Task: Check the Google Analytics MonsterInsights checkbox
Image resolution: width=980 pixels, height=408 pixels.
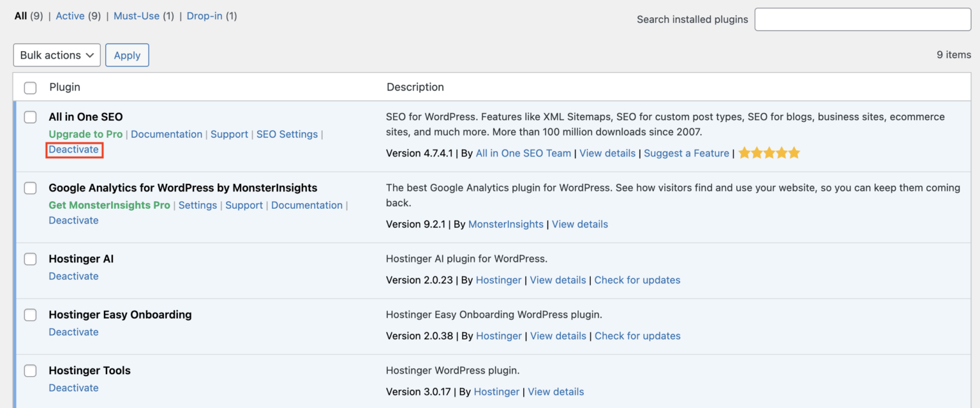Action: tap(30, 188)
